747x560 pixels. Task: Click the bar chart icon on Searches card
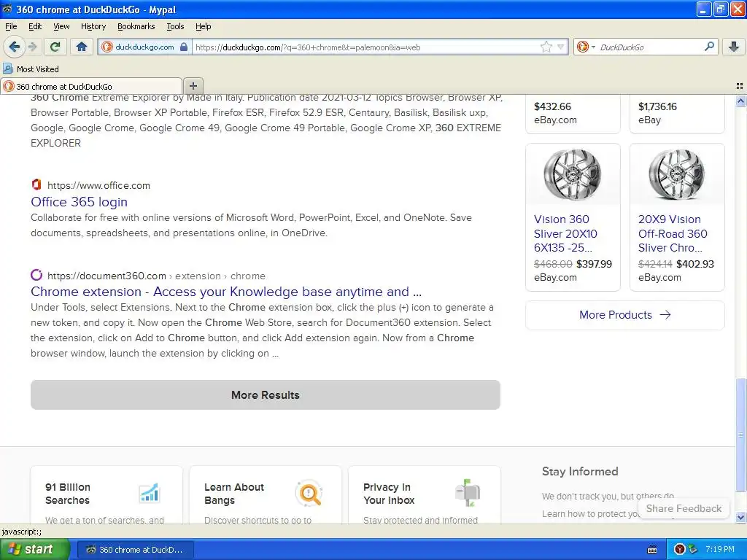tap(150, 493)
